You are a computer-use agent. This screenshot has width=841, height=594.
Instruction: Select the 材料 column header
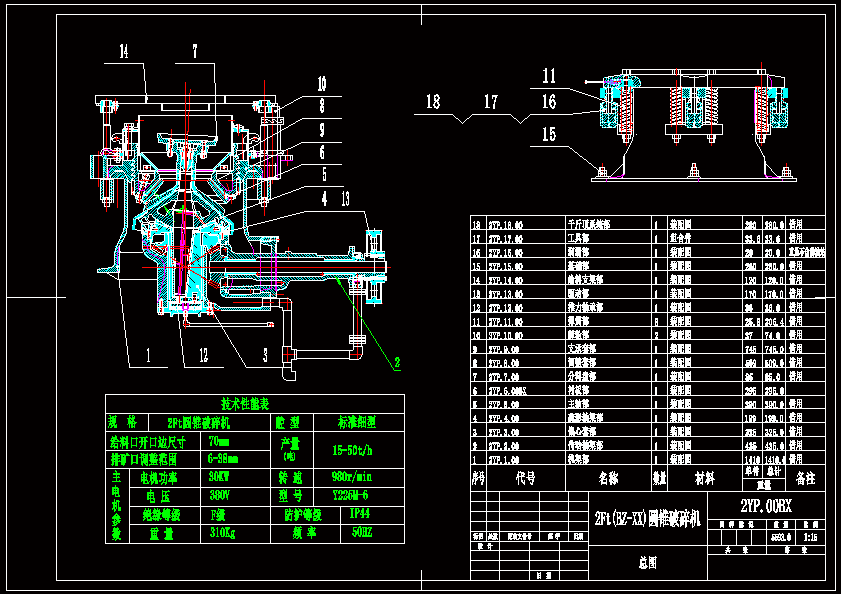[692, 479]
